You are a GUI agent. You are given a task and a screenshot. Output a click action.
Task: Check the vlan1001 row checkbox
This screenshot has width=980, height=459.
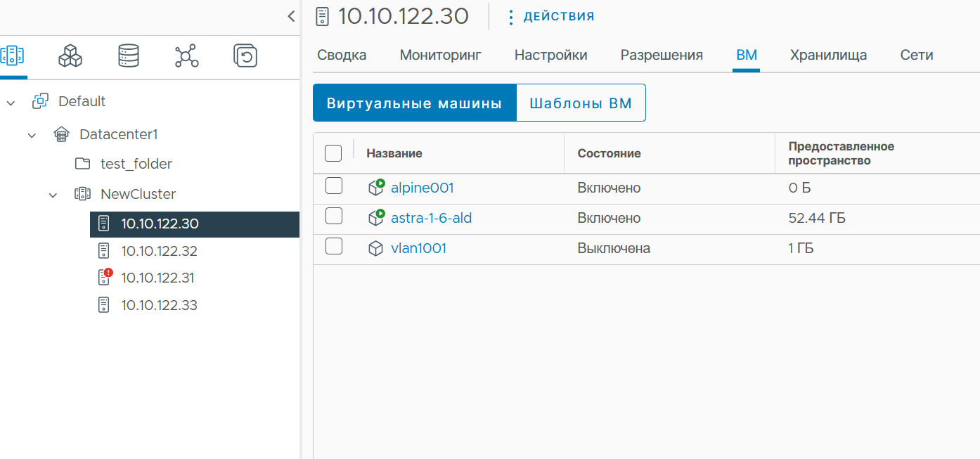[334, 247]
